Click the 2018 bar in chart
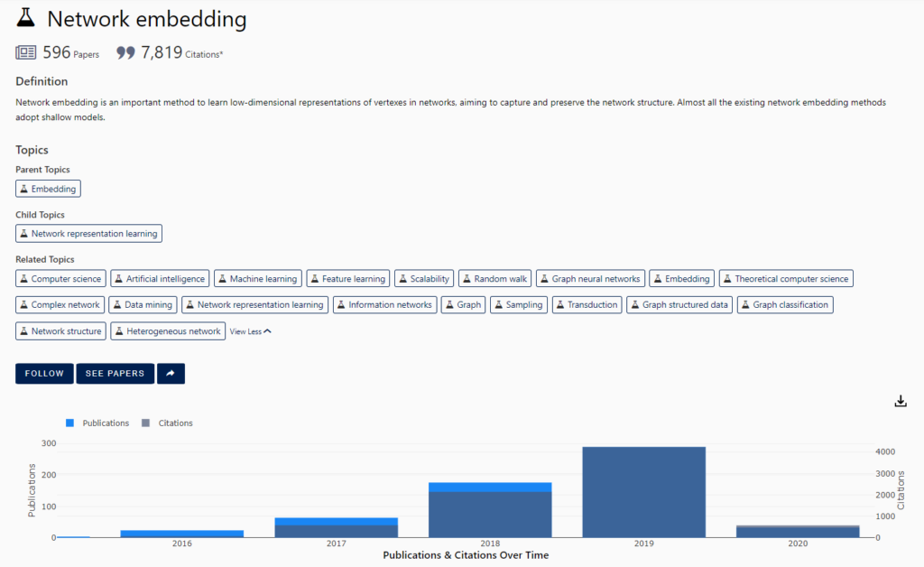 point(490,512)
